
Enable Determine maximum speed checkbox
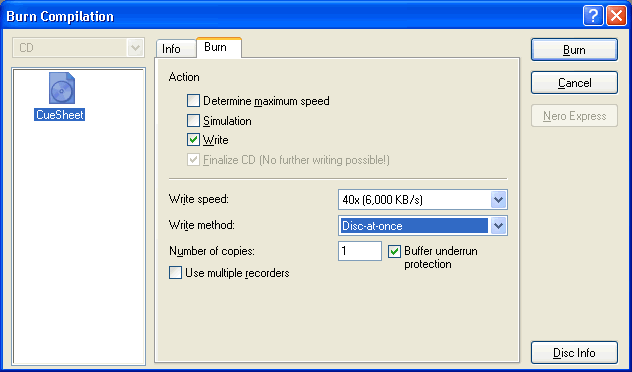[193, 101]
